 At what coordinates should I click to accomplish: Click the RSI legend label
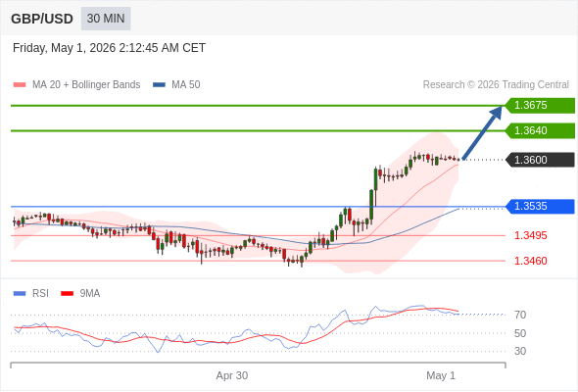[40, 294]
